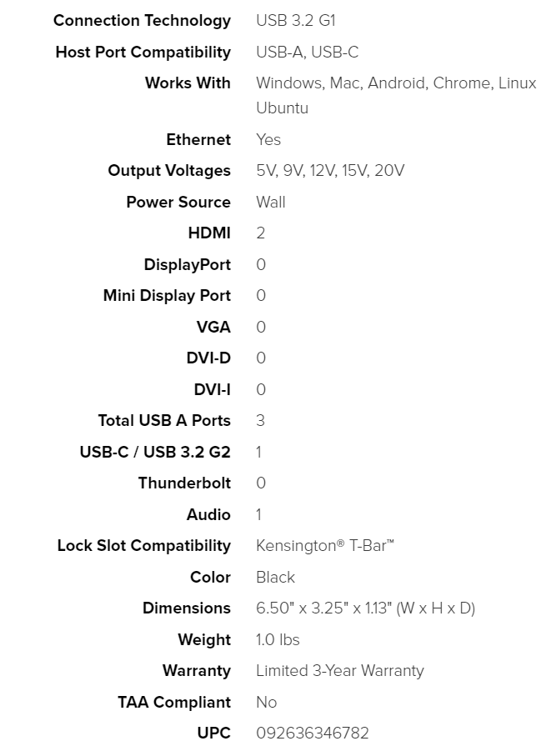Click the USB-C / USB 3.2 G2 label

(155, 453)
